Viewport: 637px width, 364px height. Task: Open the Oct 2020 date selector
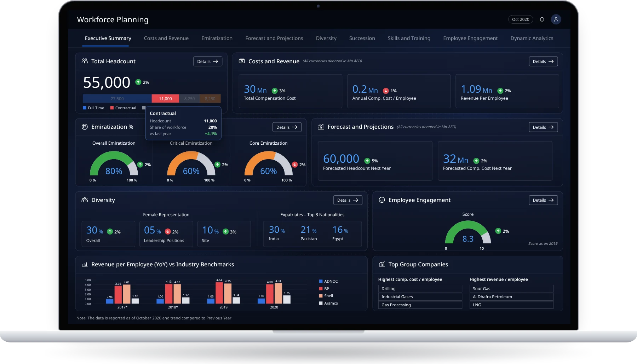coord(521,19)
